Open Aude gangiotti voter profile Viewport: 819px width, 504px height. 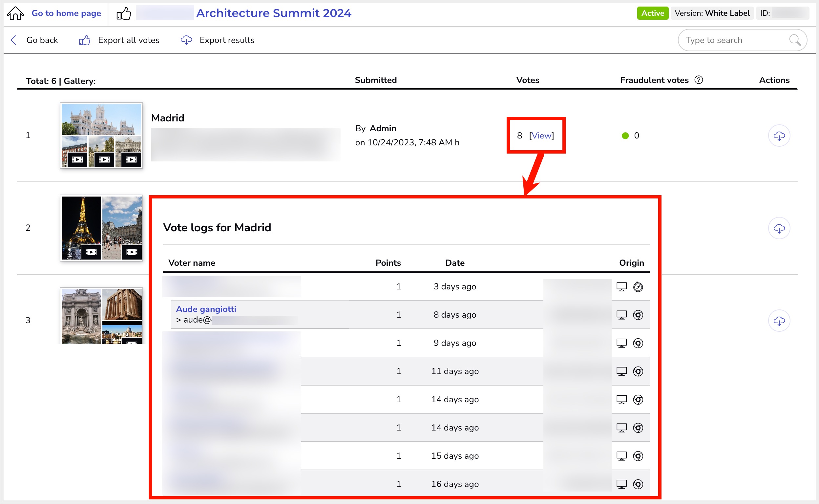[206, 309]
